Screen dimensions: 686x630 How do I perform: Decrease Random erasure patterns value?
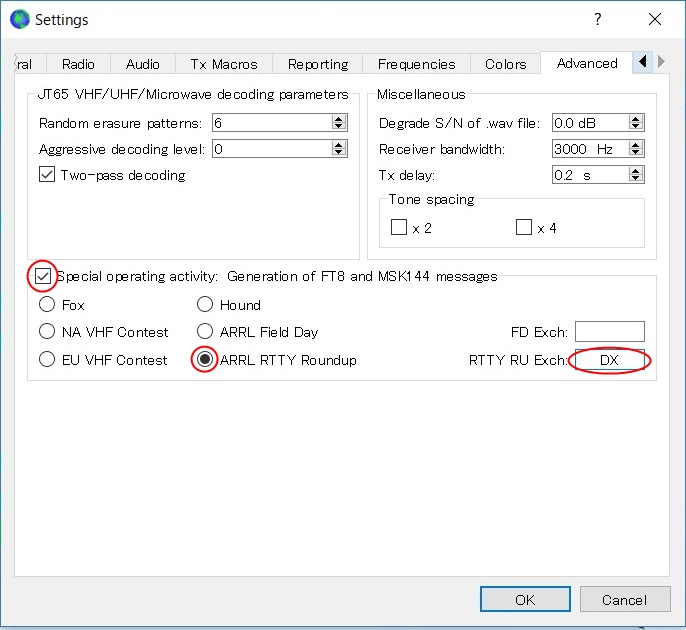point(339,127)
